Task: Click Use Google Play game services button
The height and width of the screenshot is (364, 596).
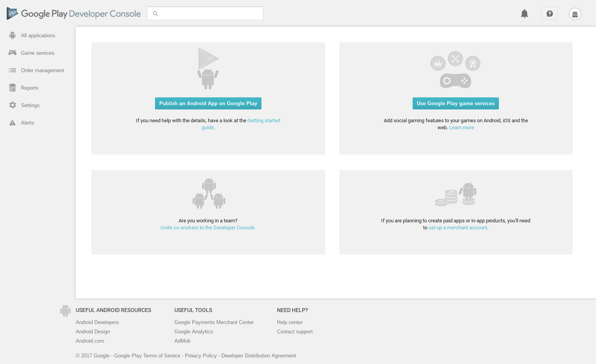Action: (x=456, y=103)
